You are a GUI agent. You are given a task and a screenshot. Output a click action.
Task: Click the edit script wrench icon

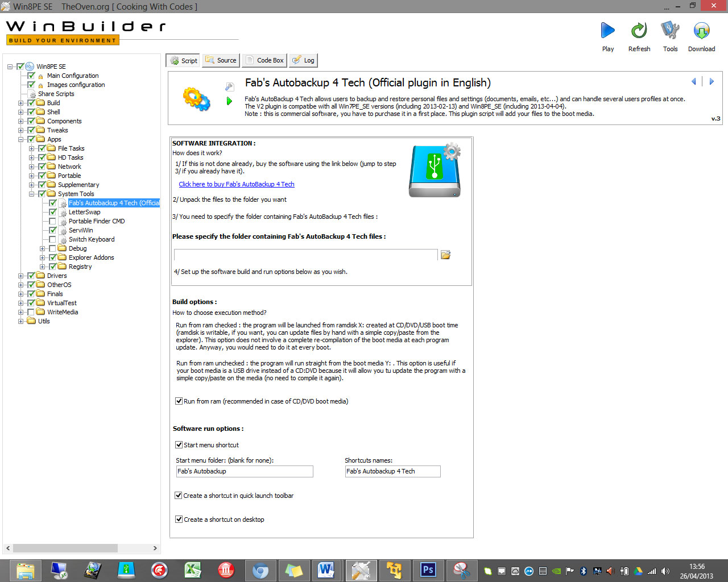229,87
